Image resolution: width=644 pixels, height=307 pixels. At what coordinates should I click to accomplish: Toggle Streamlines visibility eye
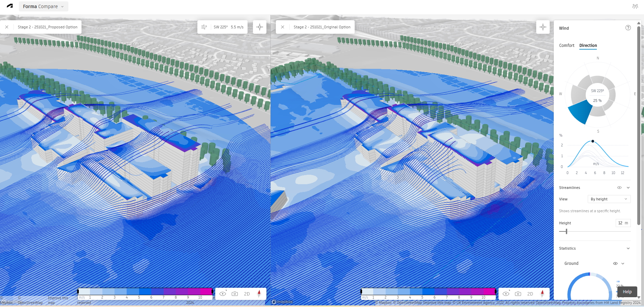pyautogui.click(x=619, y=188)
